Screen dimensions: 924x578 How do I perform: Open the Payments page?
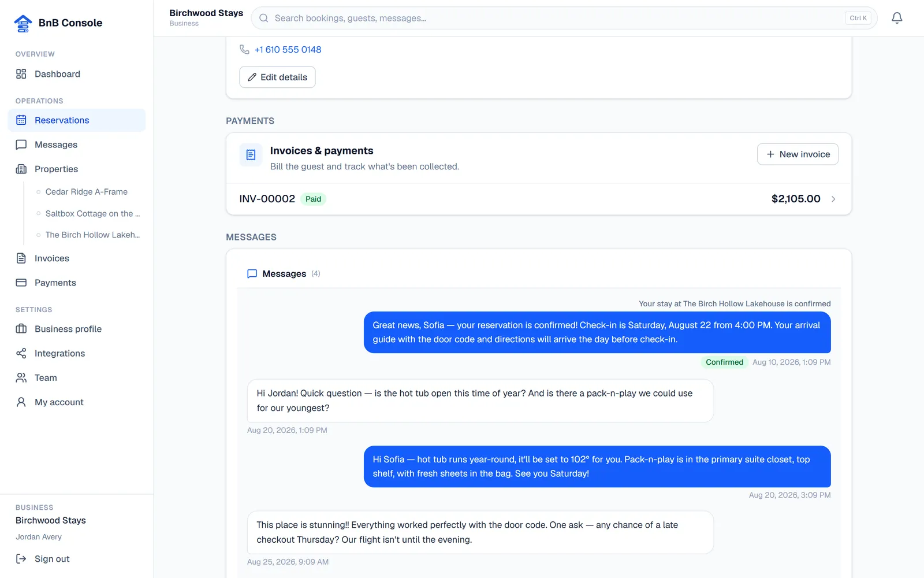click(x=77, y=283)
